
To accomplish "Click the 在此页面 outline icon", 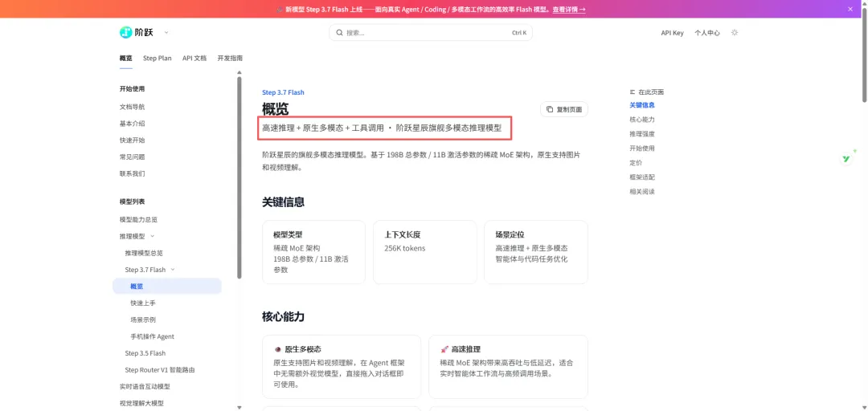I will pyautogui.click(x=633, y=92).
